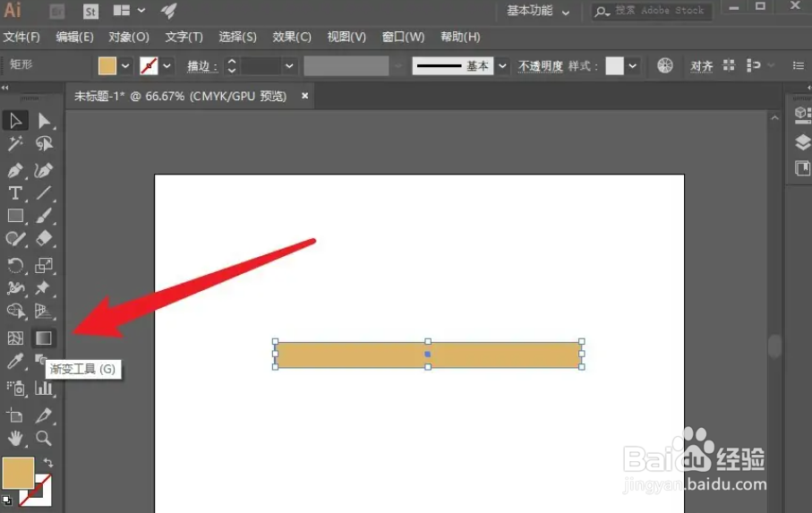Choose the Line Segment tool
This screenshot has width=812, height=513.
(44, 193)
